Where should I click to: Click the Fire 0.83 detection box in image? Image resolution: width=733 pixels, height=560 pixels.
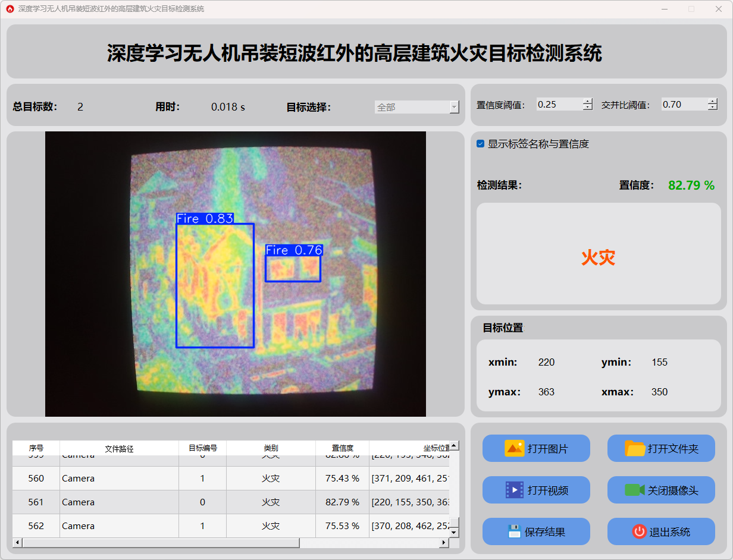[215, 285]
